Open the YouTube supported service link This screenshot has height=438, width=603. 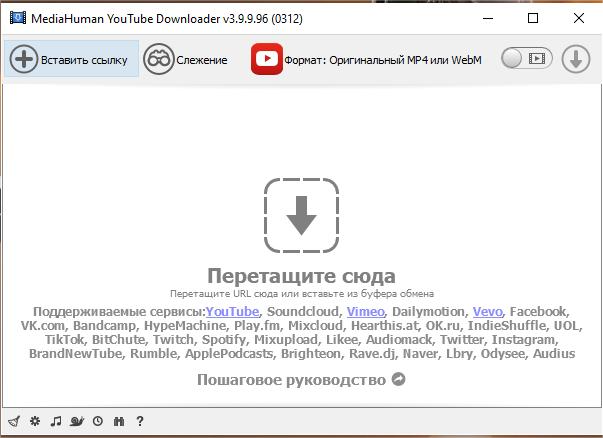coord(232,311)
